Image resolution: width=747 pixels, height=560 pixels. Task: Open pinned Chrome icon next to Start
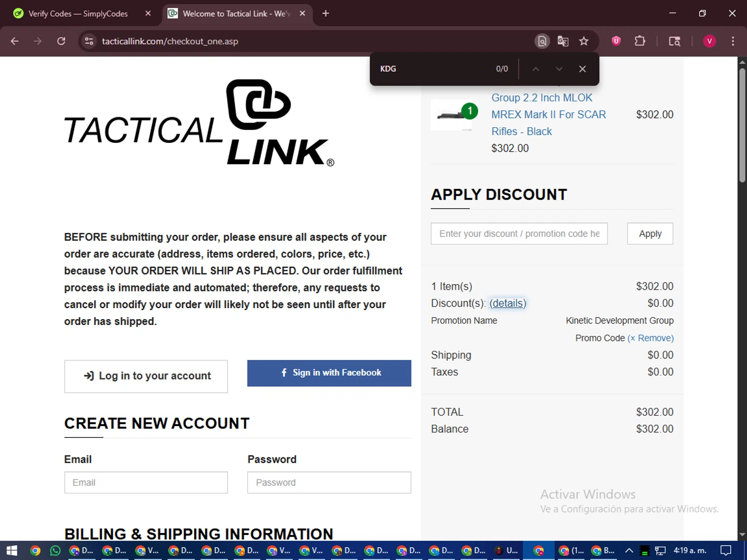tap(35, 551)
